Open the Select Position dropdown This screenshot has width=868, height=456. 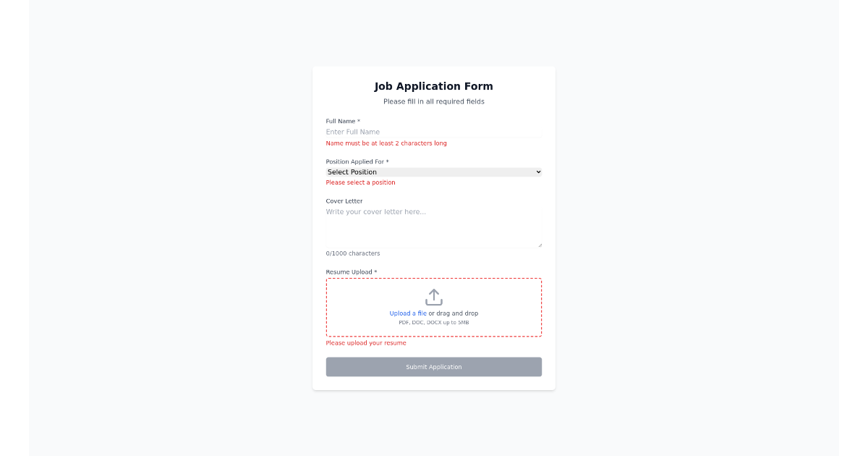[433, 172]
